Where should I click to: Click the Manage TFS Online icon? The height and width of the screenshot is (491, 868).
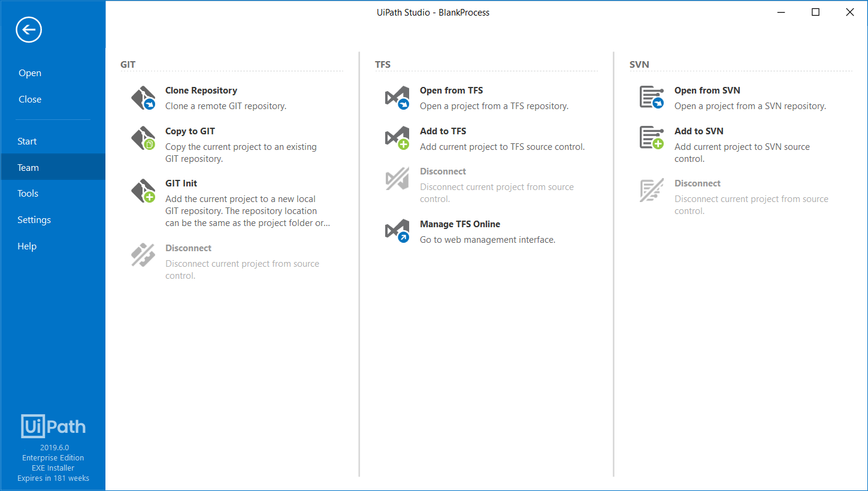(x=397, y=231)
